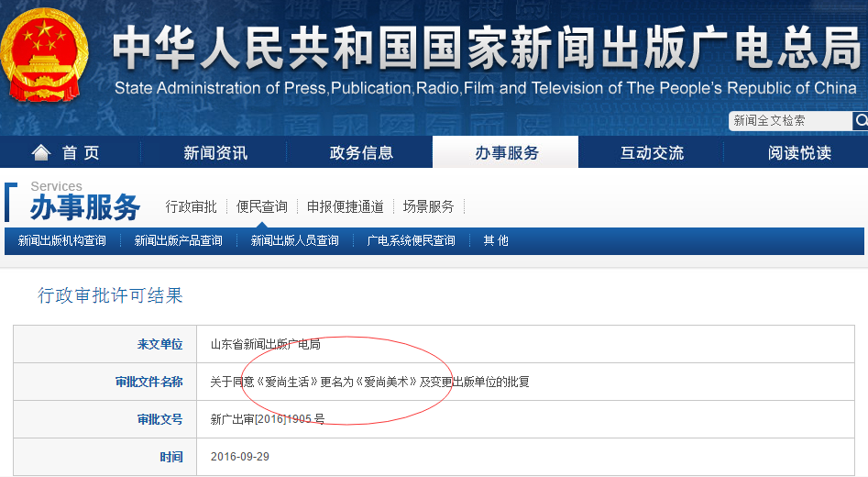
Task: Click the 审批文件名称 row label
Action: click(x=148, y=382)
